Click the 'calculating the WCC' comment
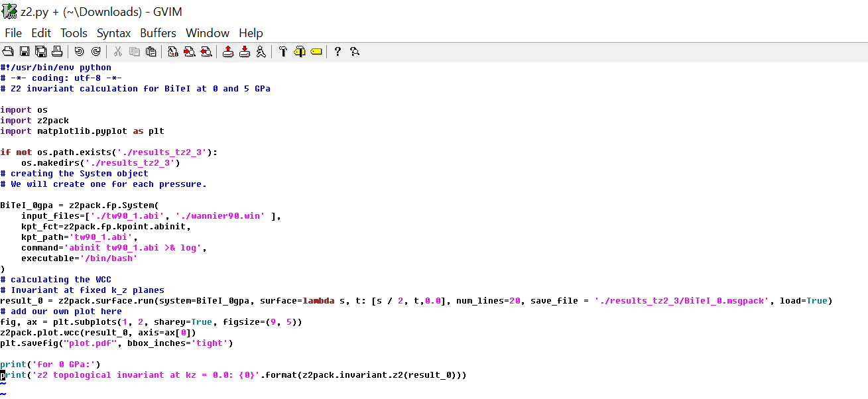Screen dimensions: 868x399 (x=56, y=280)
